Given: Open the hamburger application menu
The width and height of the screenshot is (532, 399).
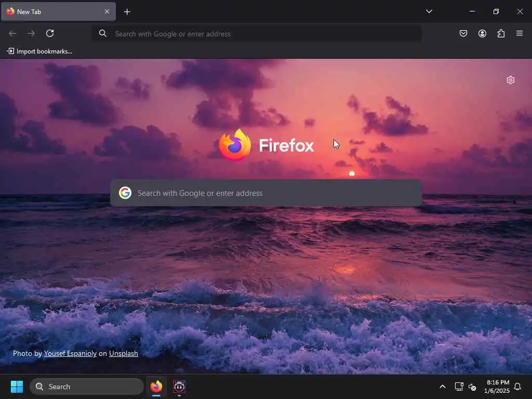Looking at the screenshot, I should point(520,33).
